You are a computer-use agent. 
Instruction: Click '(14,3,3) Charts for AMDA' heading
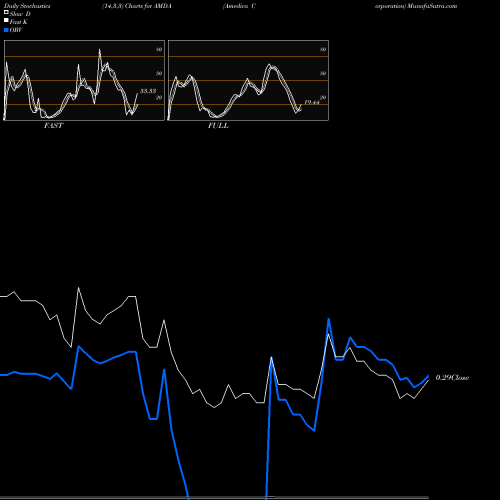tap(137, 6)
